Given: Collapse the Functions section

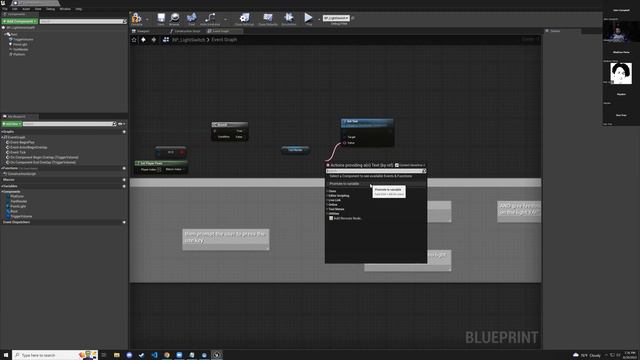Looking at the screenshot, I should 2,168.
